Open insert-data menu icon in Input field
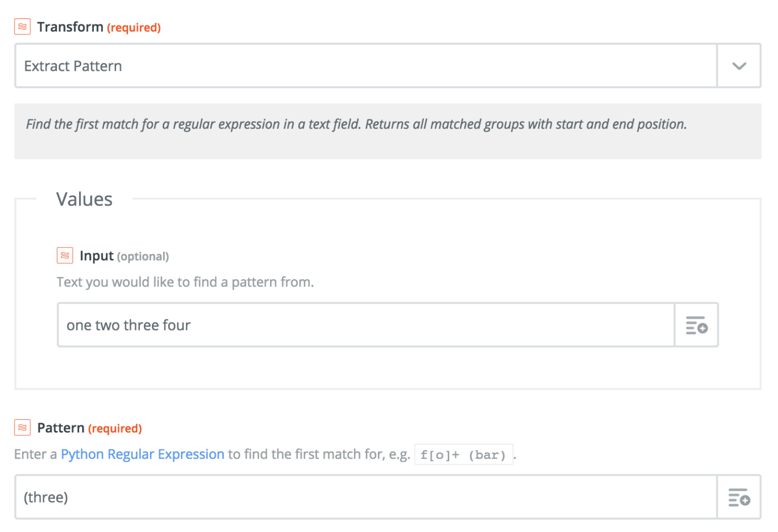Screen dimensions: 778x532 point(696,325)
